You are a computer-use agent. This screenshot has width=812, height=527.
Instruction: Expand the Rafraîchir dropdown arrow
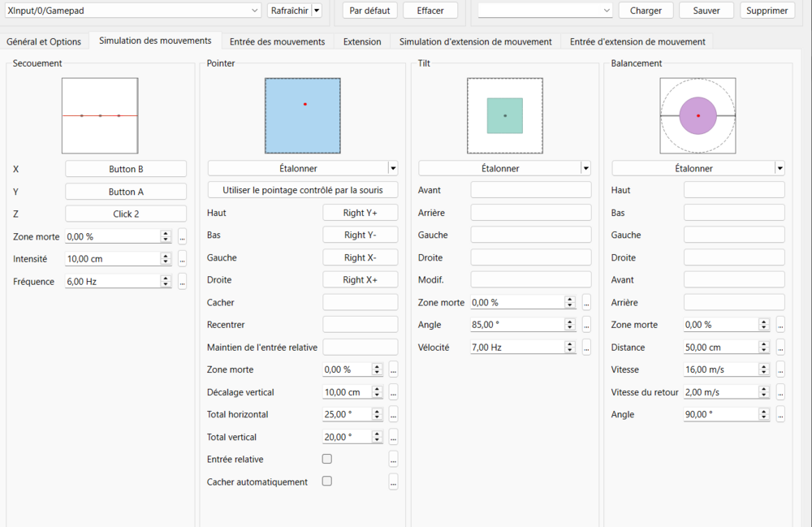click(x=317, y=11)
